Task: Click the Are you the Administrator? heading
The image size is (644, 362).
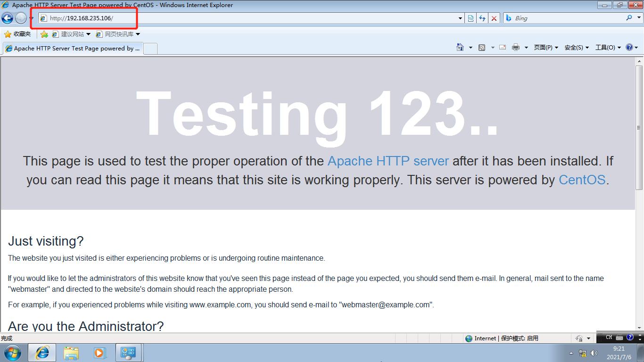Action: [x=86, y=326]
